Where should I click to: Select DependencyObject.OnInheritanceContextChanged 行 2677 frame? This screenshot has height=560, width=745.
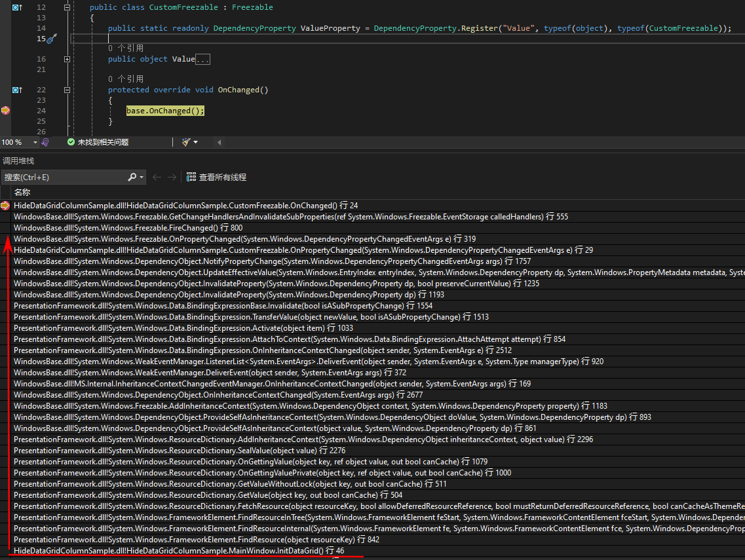click(x=218, y=395)
